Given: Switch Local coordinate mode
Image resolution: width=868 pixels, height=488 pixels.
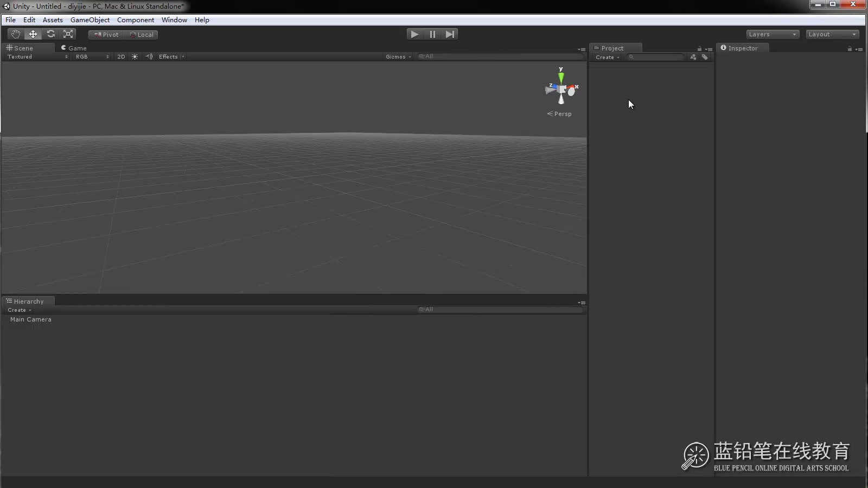Looking at the screenshot, I should [x=142, y=34].
